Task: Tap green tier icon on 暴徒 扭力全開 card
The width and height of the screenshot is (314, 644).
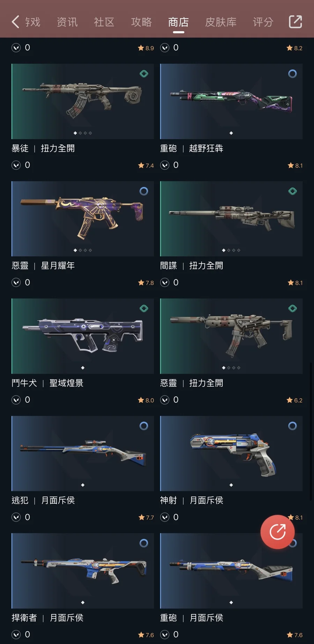Action: (x=144, y=74)
